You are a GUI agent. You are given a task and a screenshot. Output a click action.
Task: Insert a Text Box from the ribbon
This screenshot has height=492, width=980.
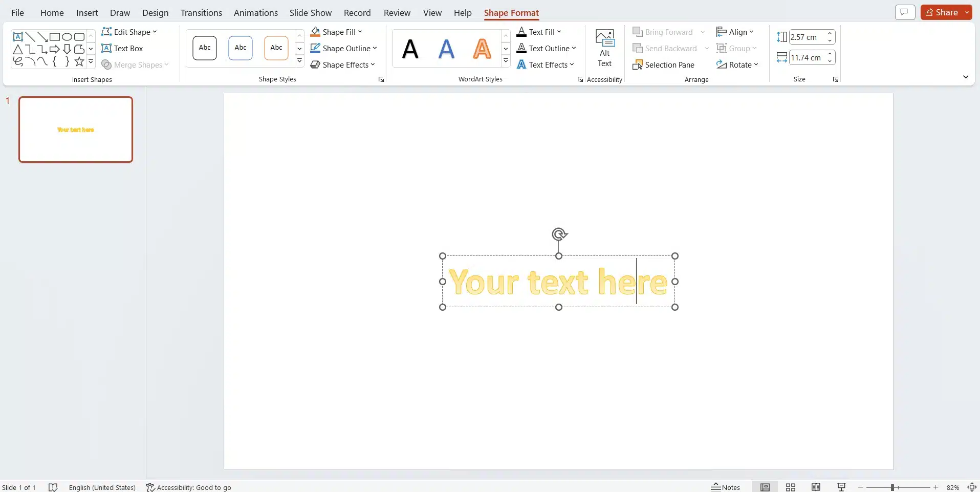tap(122, 49)
